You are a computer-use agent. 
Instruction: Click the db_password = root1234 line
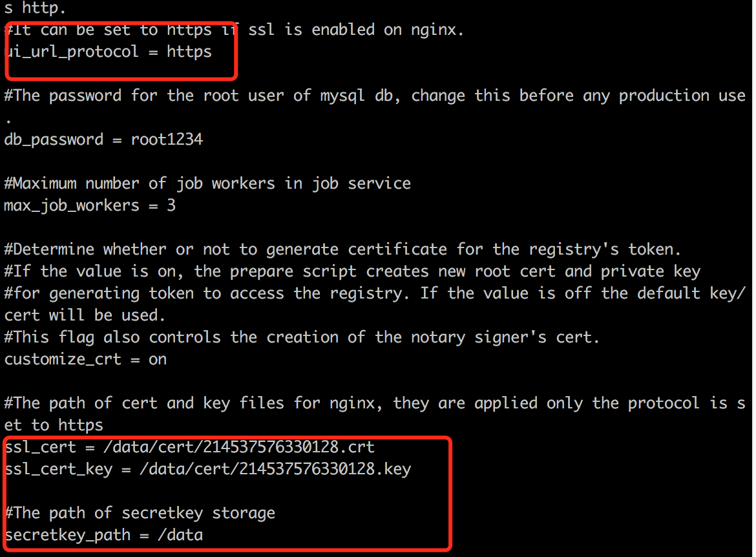(103, 140)
